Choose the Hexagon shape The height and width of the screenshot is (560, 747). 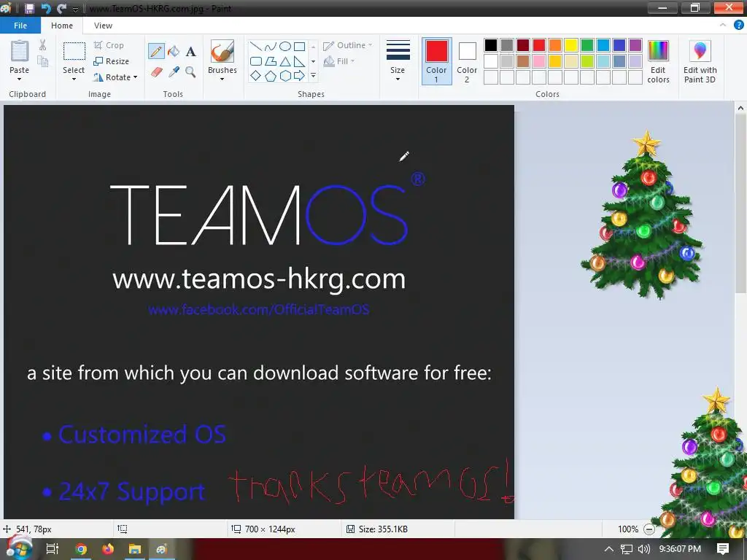coord(285,76)
